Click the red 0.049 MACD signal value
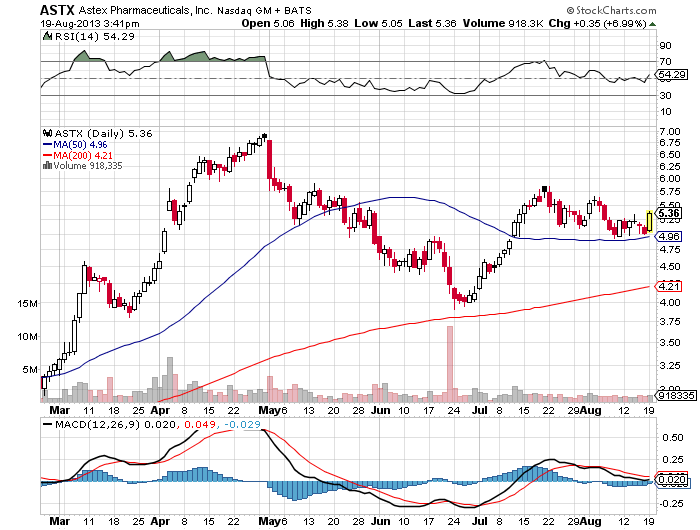 (200, 424)
